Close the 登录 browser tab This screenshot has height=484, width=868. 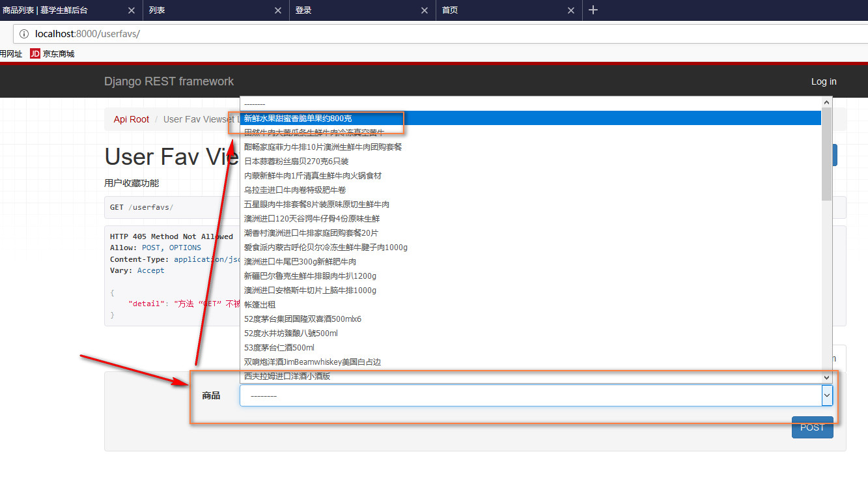click(425, 10)
